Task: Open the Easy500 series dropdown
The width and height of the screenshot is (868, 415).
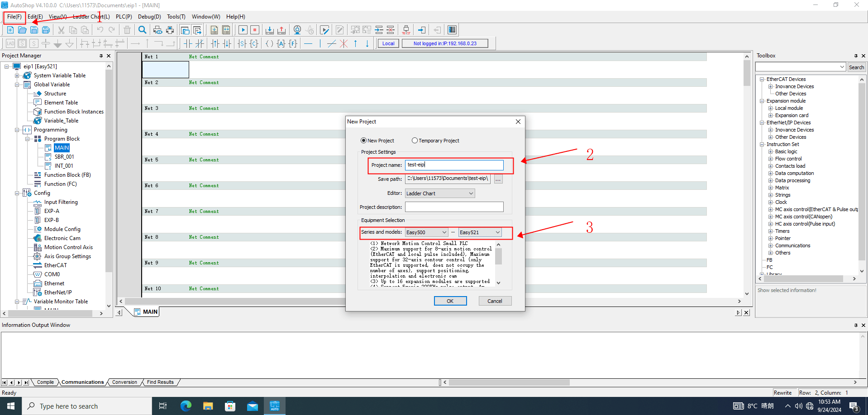Action: pyautogui.click(x=426, y=232)
